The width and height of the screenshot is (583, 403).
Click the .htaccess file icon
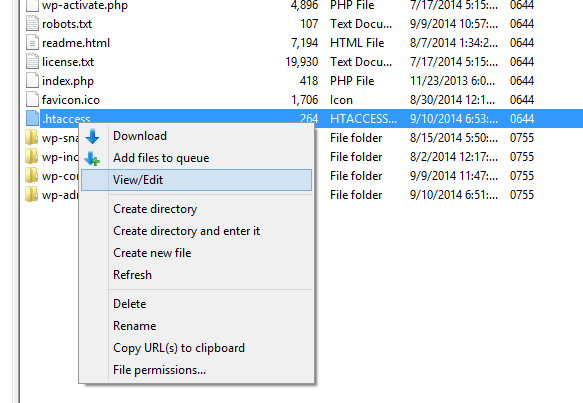(x=32, y=118)
